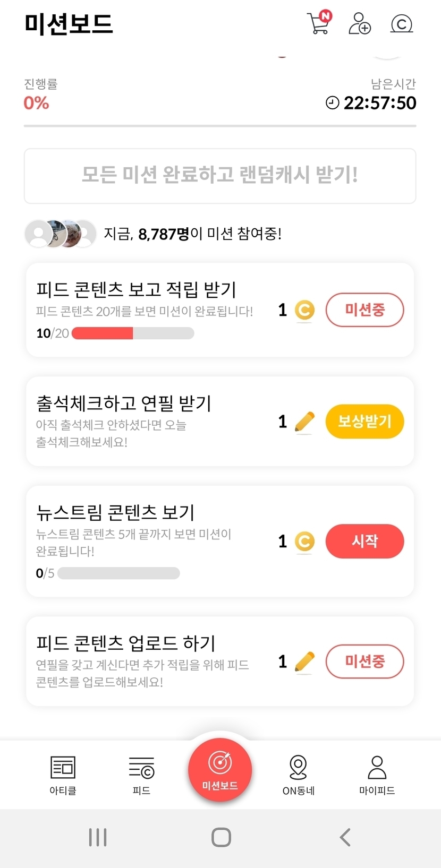Tap 미션중 on 피드 콘텐츠 업로드 하기
Image resolution: width=441 pixels, height=868 pixels.
click(x=364, y=661)
